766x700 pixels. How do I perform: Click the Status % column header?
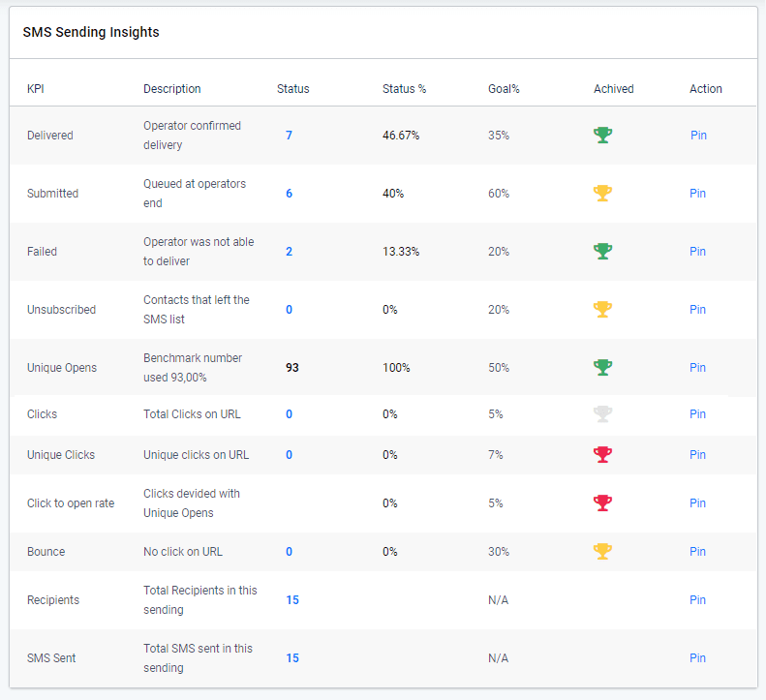404,89
